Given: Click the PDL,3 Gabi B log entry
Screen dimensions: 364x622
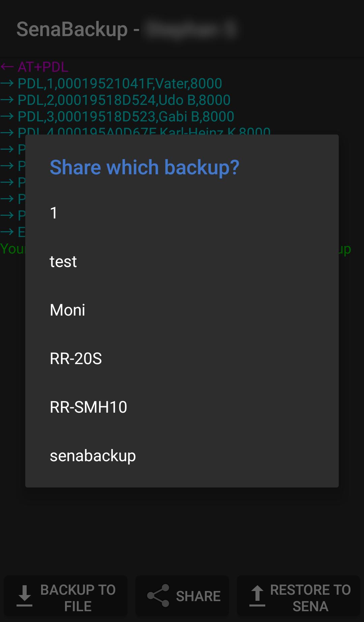Looking at the screenshot, I should [x=126, y=117].
